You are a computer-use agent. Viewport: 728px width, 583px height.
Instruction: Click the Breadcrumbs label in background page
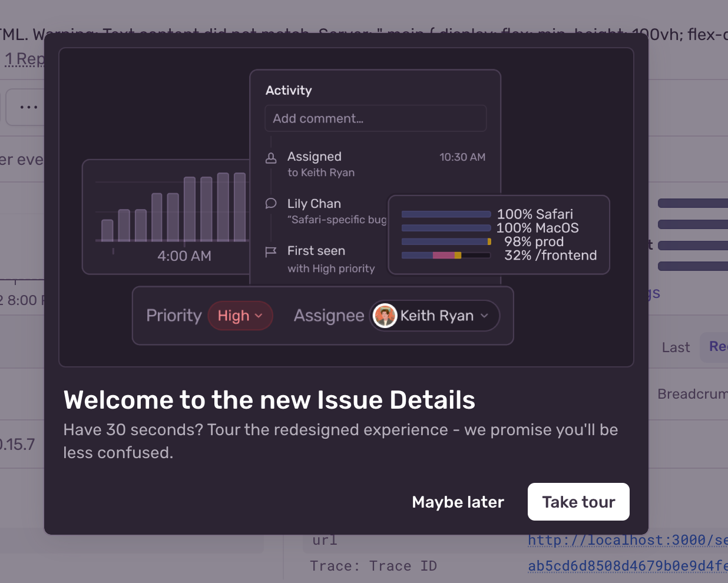click(x=693, y=394)
